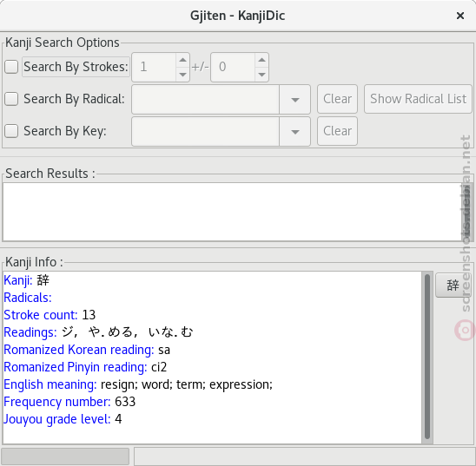Show the Radical List window

coord(418,99)
